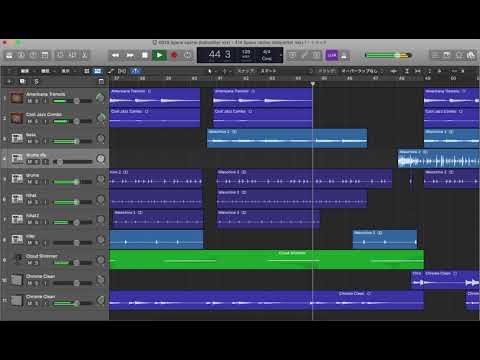Image resolution: width=480 pixels, height=360 pixels.
Task: Toggle the Cycle button
Action: click(188, 55)
